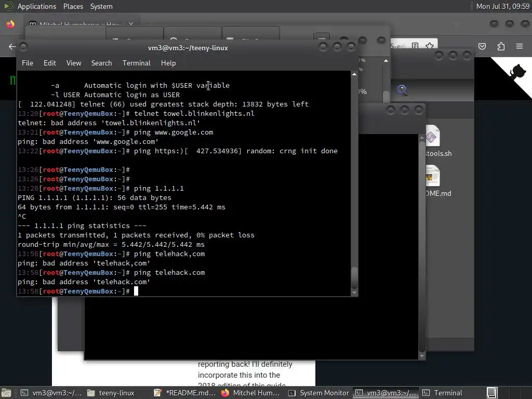This screenshot has width=532, height=399.
Task: Click scroll-down arrow of terminal scrollbar
Action: pos(354,292)
